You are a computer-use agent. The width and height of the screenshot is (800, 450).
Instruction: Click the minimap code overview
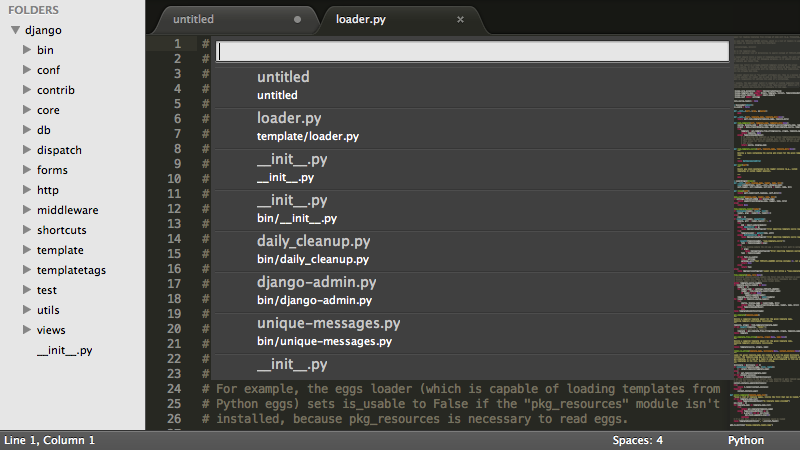(767, 232)
